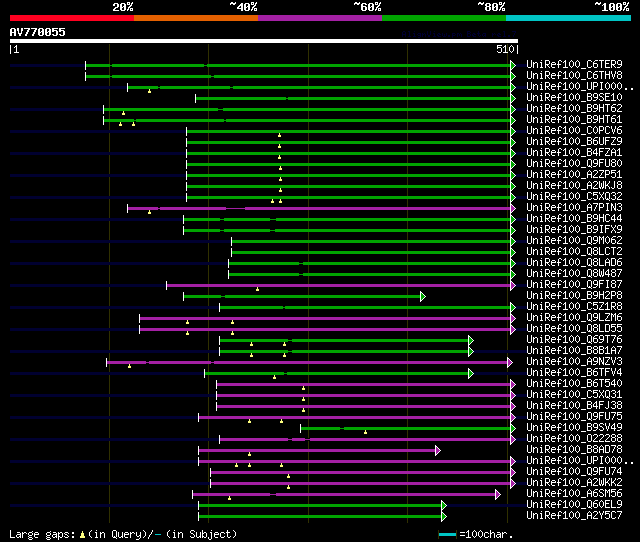Select the white AV770055 query sequence bar
The height and width of the screenshot is (542, 640).
pyautogui.click(x=264, y=41)
